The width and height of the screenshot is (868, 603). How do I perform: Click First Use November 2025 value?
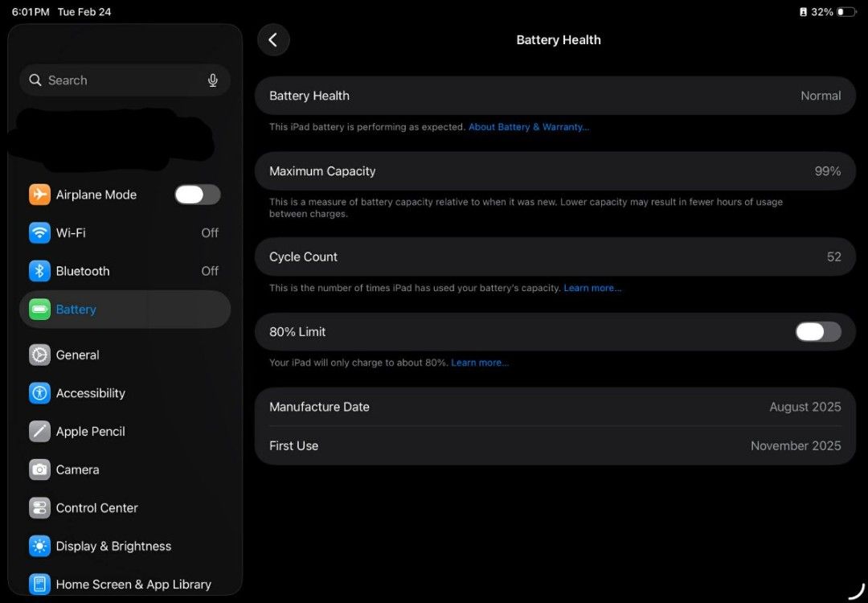pos(796,445)
